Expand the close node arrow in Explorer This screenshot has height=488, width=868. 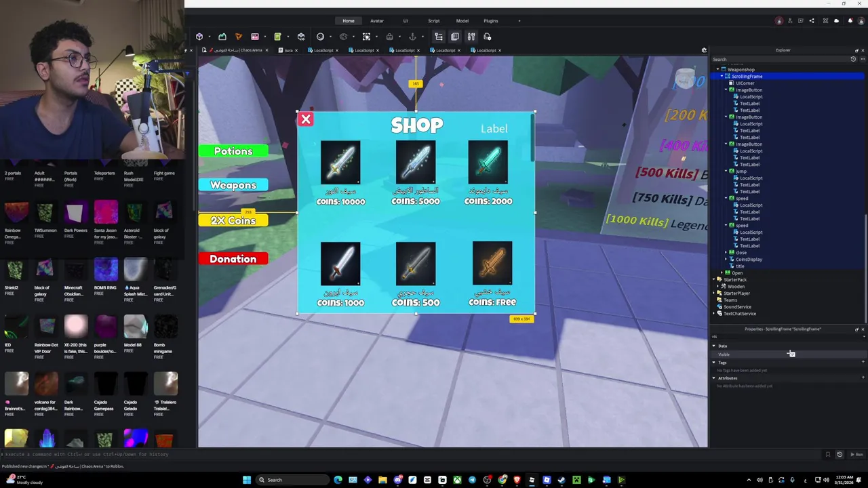[x=726, y=253]
